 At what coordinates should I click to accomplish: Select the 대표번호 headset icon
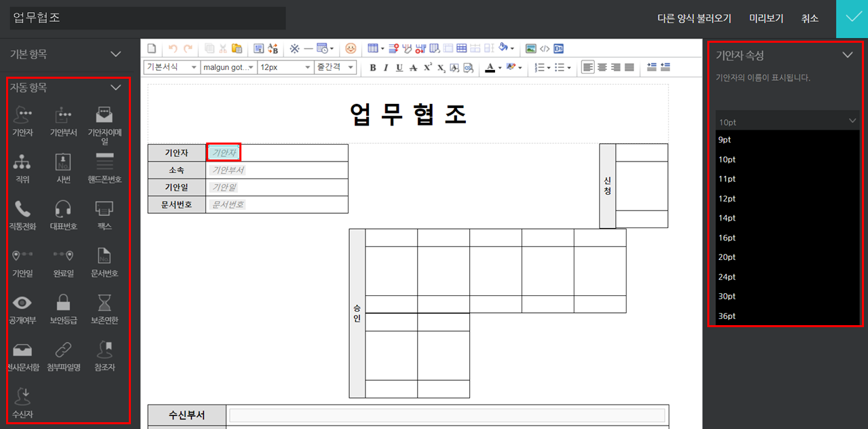click(63, 210)
